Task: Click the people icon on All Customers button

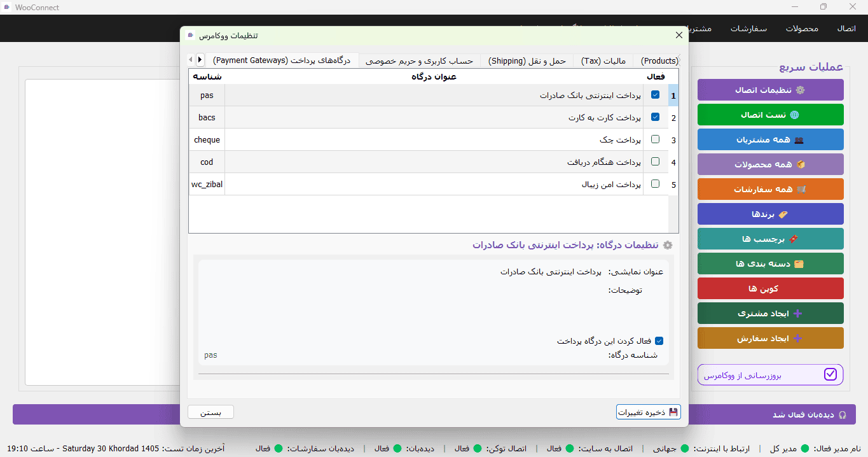Action: [798, 140]
